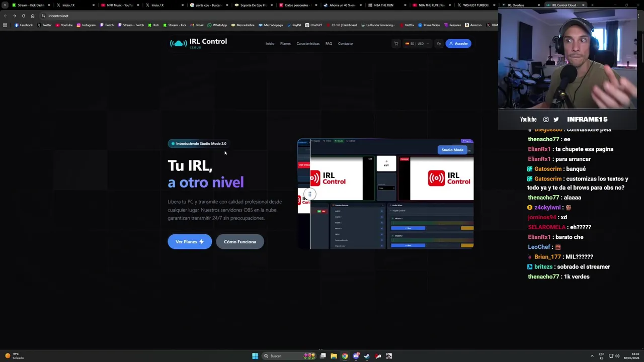Image resolution: width=644 pixels, height=362 pixels.
Task: Open Discord from taskbar
Action: click(356, 356)
